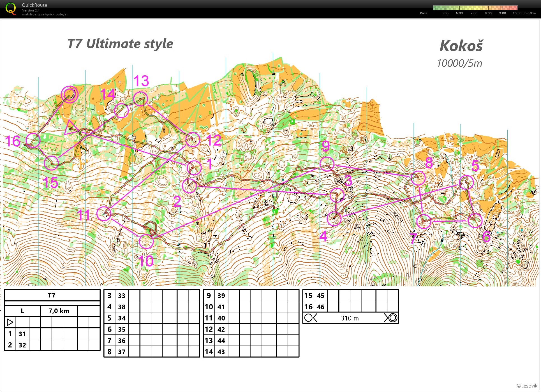This screenshot has height=392, width=541.
Task: Select the 7,0 km course length cell
Action: pyautogui.click(x=59, y=311)
